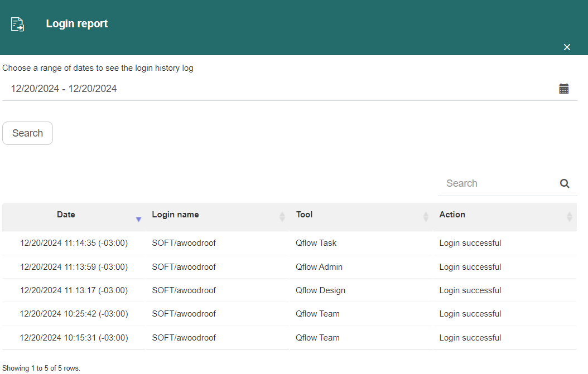Close the Login report dialog
Screen dimensions: 588x374
pos(567,47)
